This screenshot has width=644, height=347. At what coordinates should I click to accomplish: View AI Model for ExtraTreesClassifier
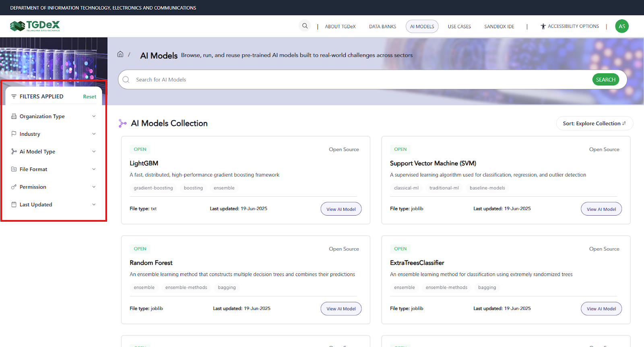click(x=601, y=309)
